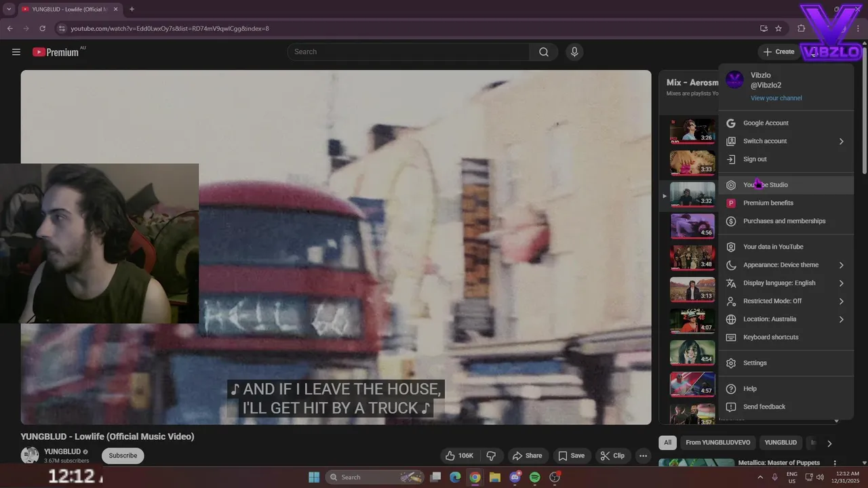Play mix video with 3:48 duration
This screenshot has width=868, height=488.
pyautogui.click(x=692, y=258)
